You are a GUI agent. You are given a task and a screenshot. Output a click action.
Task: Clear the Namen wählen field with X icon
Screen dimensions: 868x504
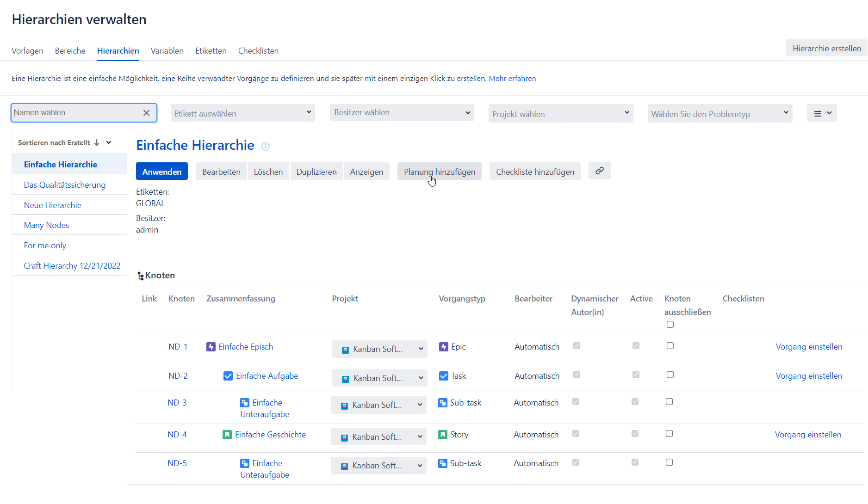pyautogui.click(x=146, y=113)
